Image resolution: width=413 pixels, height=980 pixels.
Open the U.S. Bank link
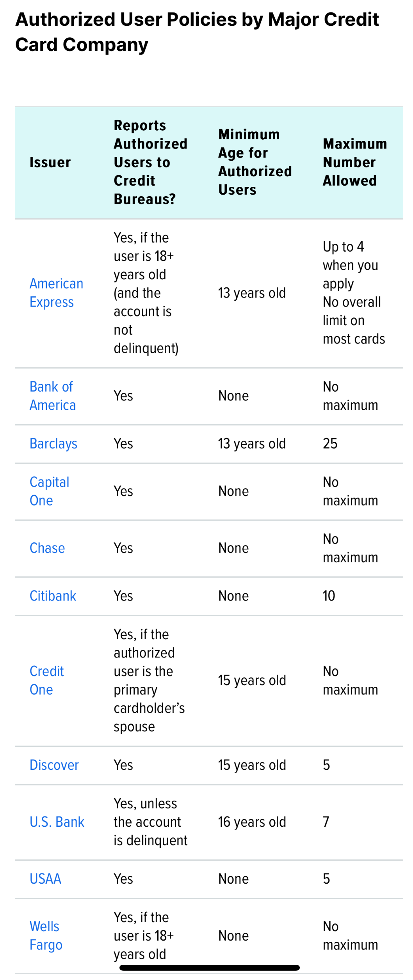coord(57,822)
